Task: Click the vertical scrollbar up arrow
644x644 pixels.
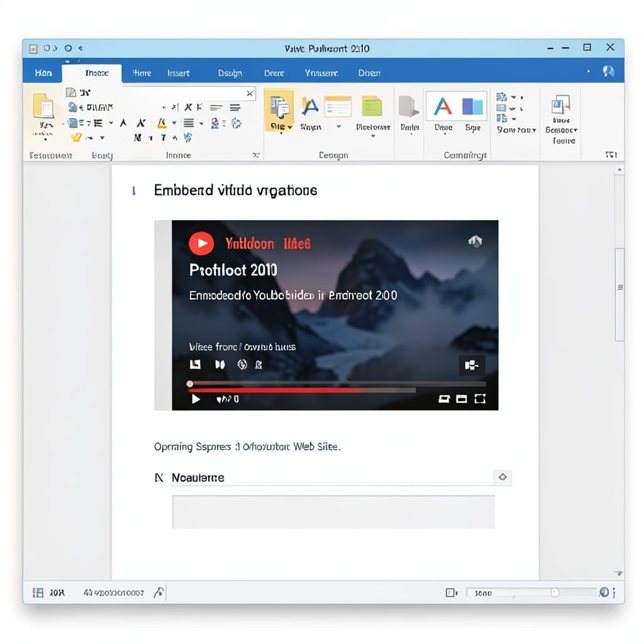Action: [619, 170]
